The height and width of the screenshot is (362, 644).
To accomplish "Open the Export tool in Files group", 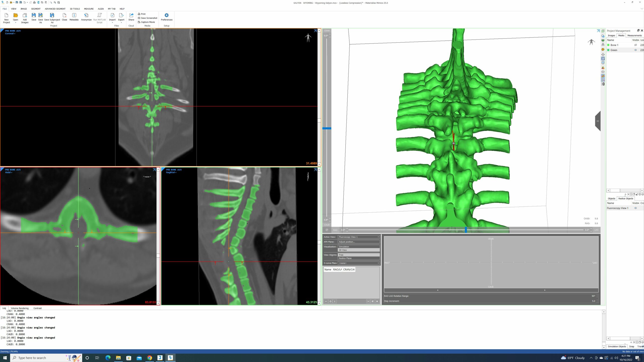I will point(121,18).
